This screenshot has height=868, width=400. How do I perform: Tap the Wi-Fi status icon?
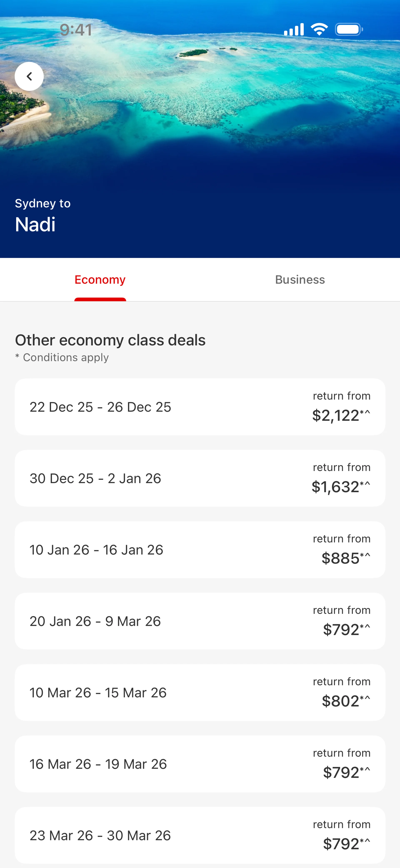[319, 29]
